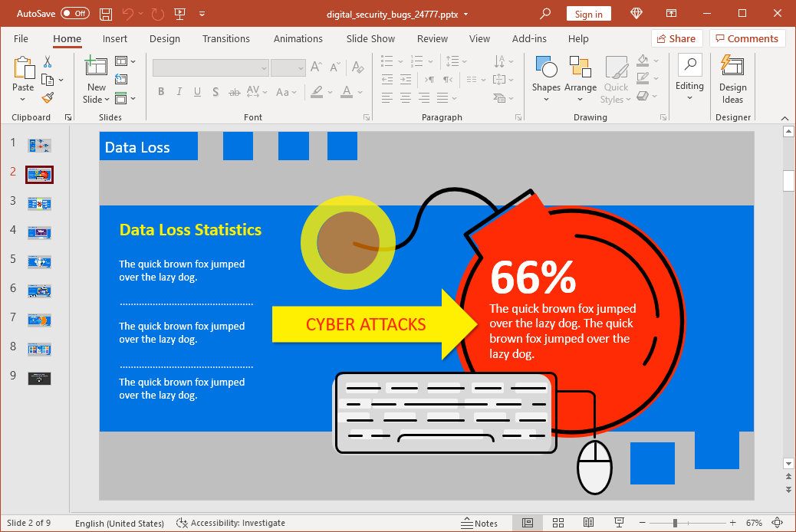Image resolution: width=796 pixels, height=532 pixels.
Task: Toggle Bold formatting
Action: point(161,92)
